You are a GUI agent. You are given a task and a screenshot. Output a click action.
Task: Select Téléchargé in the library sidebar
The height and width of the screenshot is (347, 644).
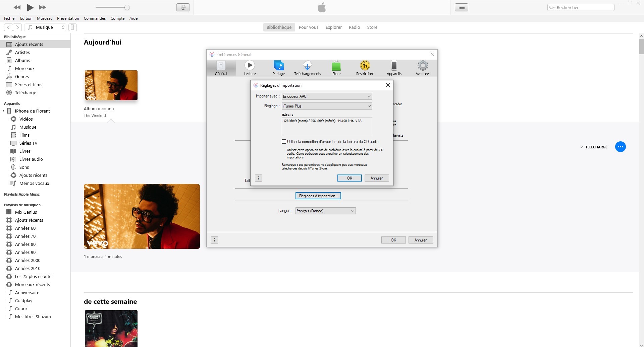(35, 92)
